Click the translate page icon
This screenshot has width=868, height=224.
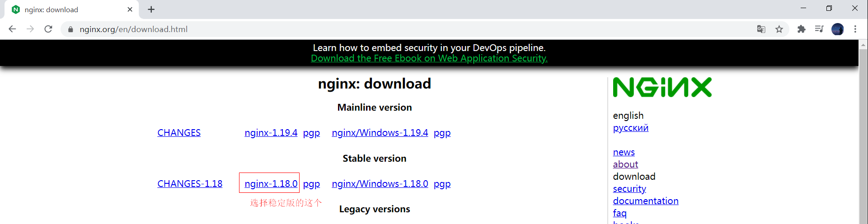pos(761,29)
